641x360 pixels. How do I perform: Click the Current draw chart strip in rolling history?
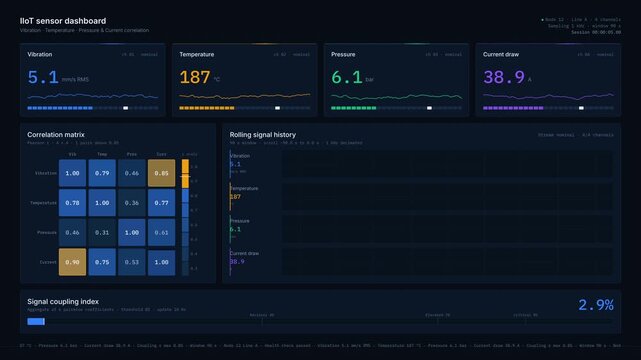tap(447, 262)
